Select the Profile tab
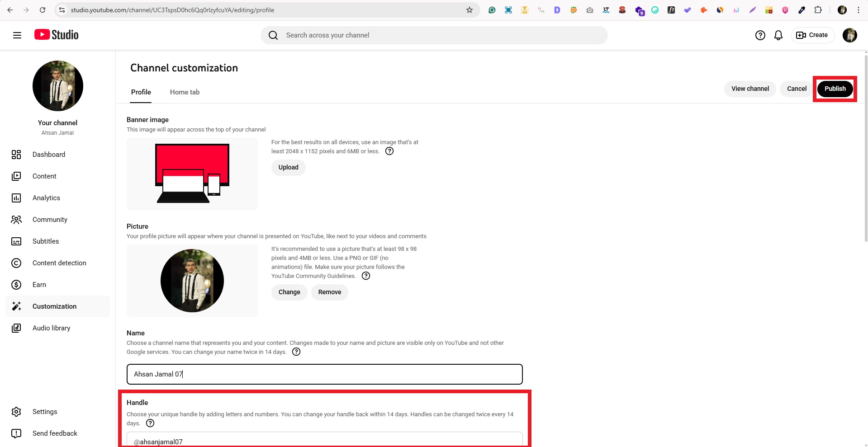 pyautogui.click(x=141, y=92)
